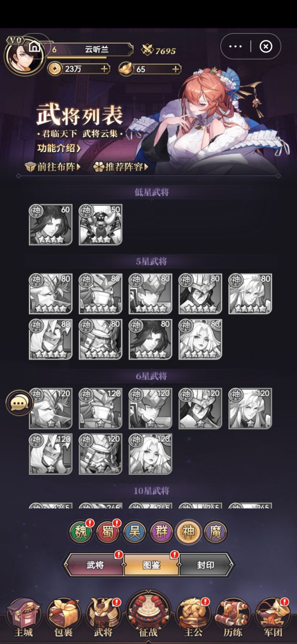Tap the home icon beside avatar
The width and height of the screenshot is (297, 644).
pos(35,47)
